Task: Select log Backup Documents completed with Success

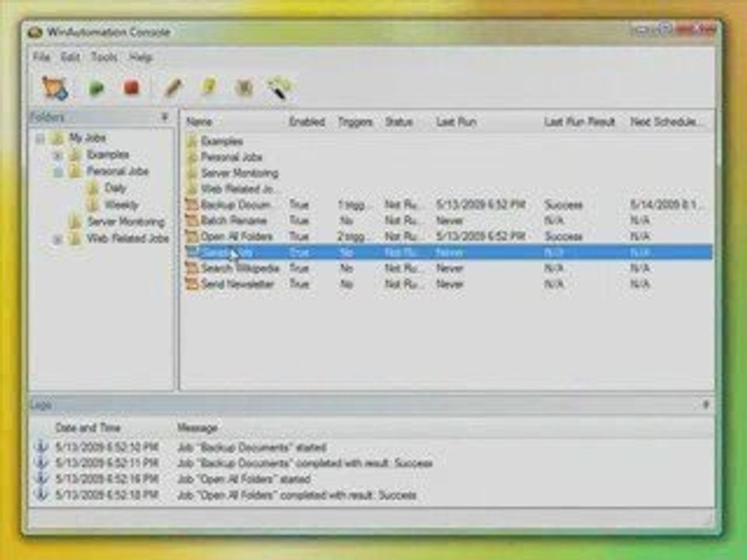Action: tap(372, 464)
